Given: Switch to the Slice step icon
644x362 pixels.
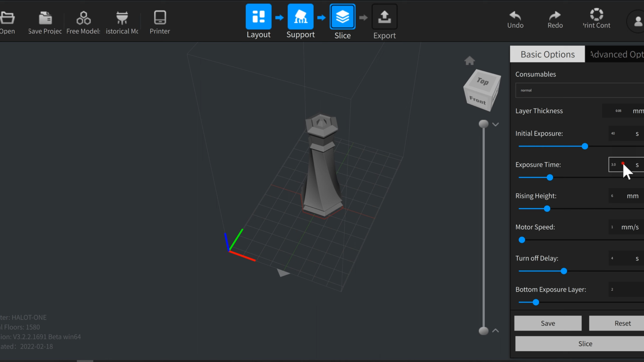Looking at the screenshot, I should coord(342,17).
